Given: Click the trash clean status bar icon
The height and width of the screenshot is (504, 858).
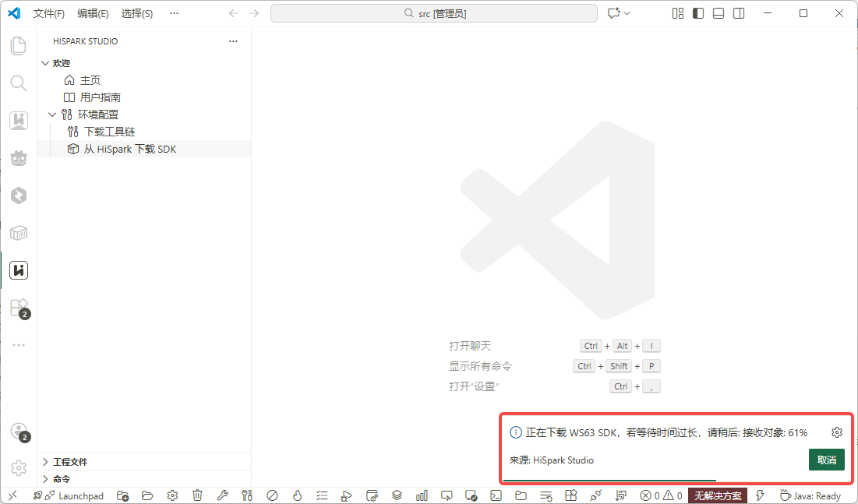Looking at the screenshot, I should click(x=197, y=495).
